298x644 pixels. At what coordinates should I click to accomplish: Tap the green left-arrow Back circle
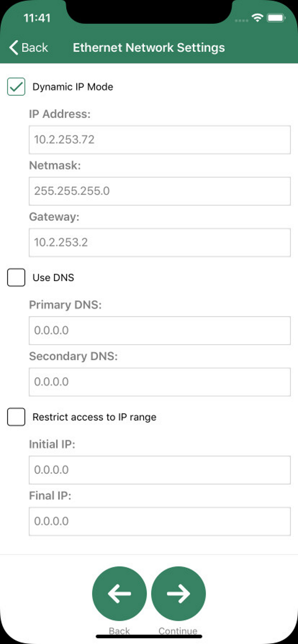119,593
